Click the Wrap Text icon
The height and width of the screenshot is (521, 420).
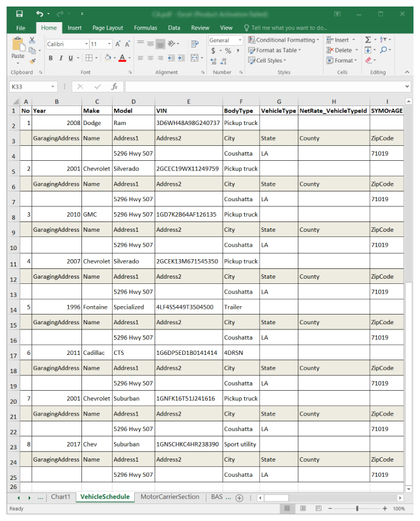tap(195, 44)
